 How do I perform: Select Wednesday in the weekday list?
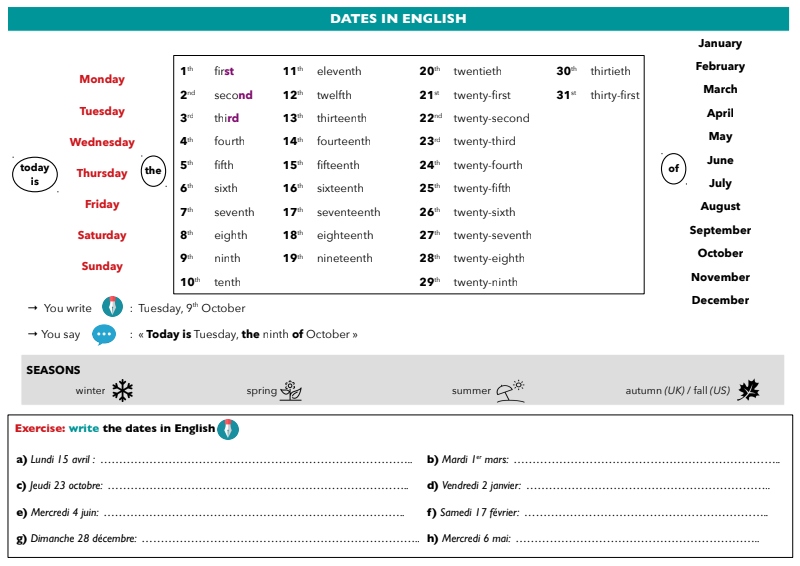pyautogui.click(x=102, y=142)
